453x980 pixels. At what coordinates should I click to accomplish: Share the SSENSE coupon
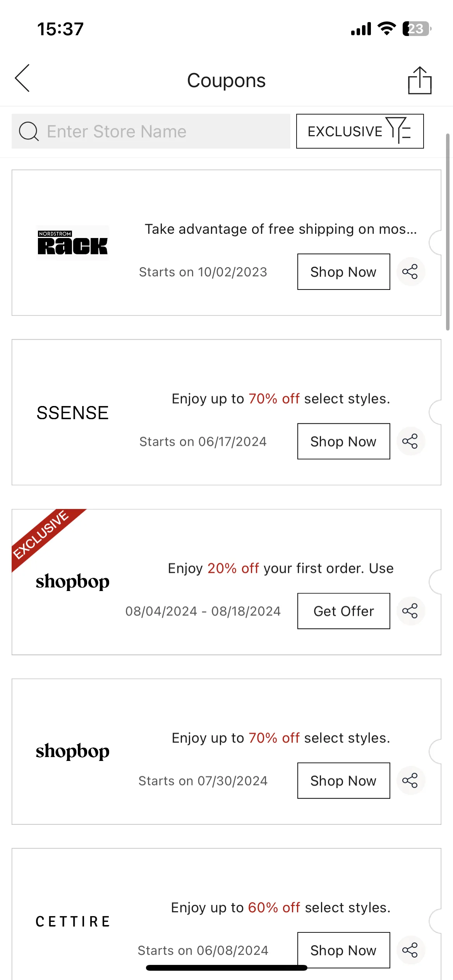pos(410,441)
